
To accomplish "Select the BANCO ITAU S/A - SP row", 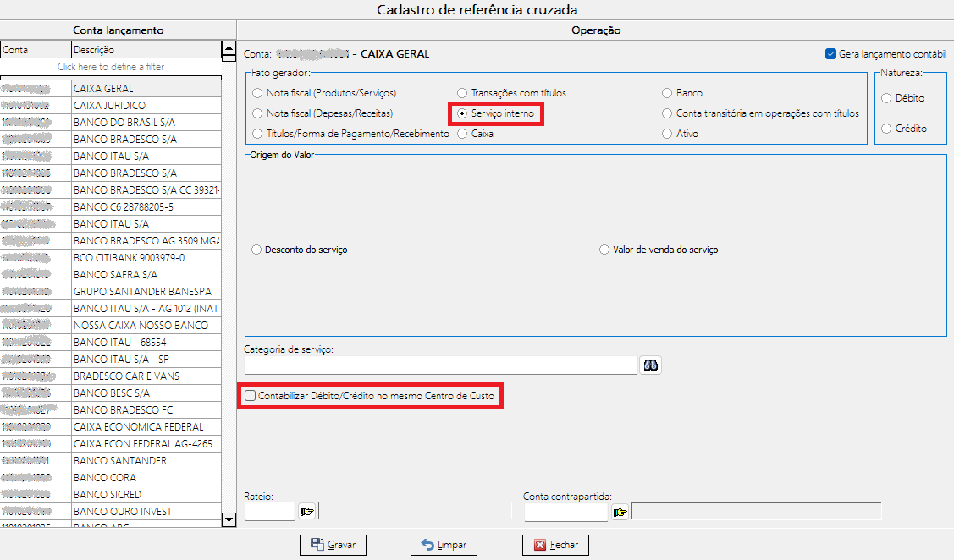I will click(x=111, y=360).
